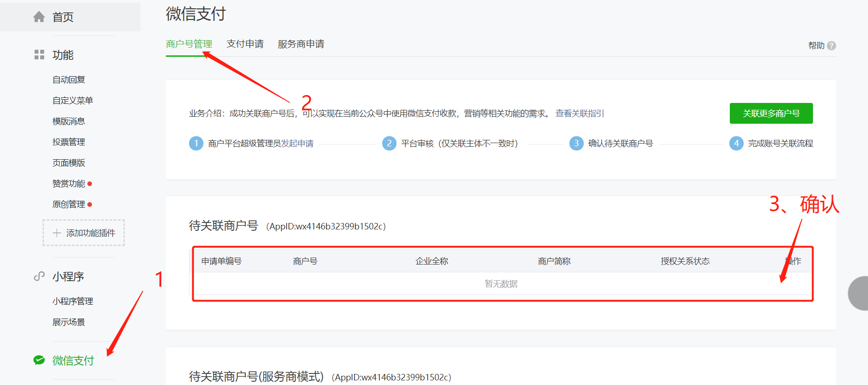
Task: Click the grid icon next to 功能
Action: 39,54
